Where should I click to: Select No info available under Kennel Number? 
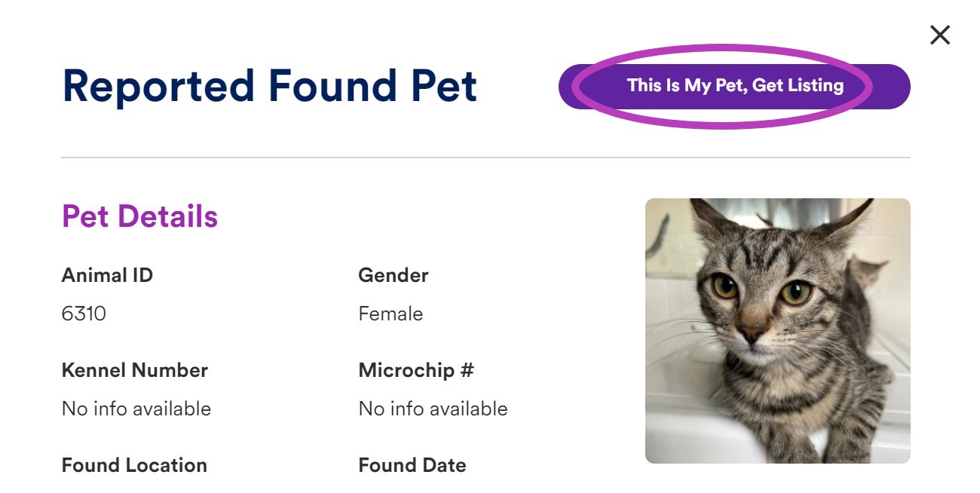[x=136, y=409]
